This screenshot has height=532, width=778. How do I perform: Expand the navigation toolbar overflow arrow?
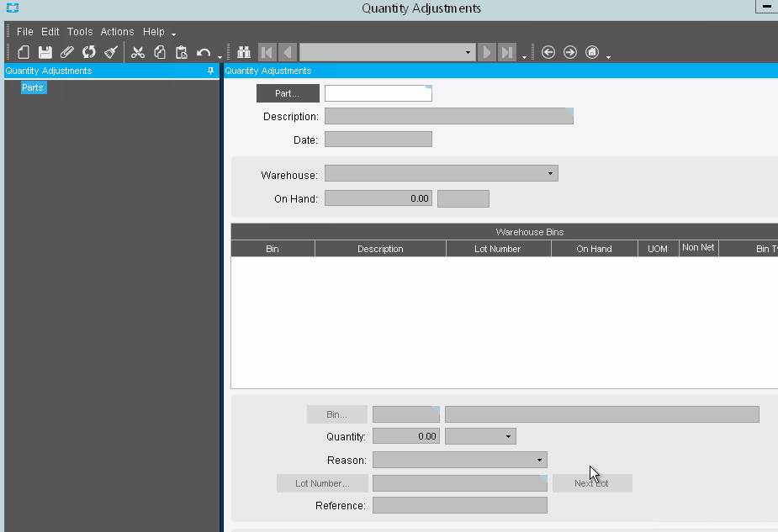point(524,57)
